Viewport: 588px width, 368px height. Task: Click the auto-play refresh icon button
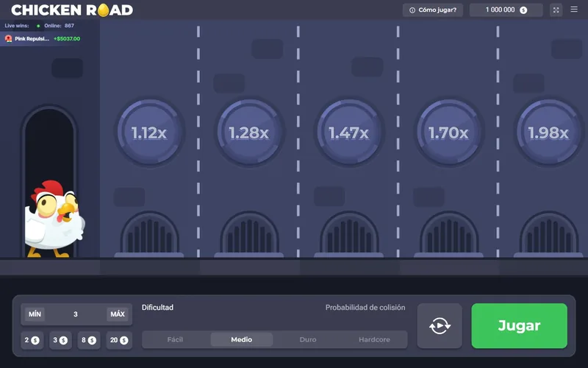(440, 325)
